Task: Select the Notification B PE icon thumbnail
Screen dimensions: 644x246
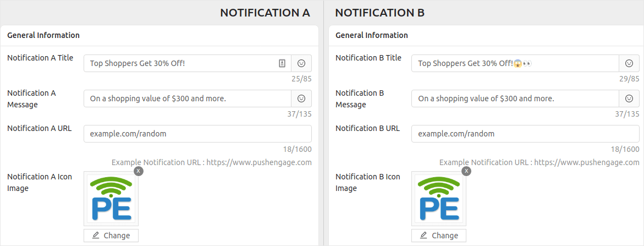Action: pyautogui.click(x=439, y=198)
